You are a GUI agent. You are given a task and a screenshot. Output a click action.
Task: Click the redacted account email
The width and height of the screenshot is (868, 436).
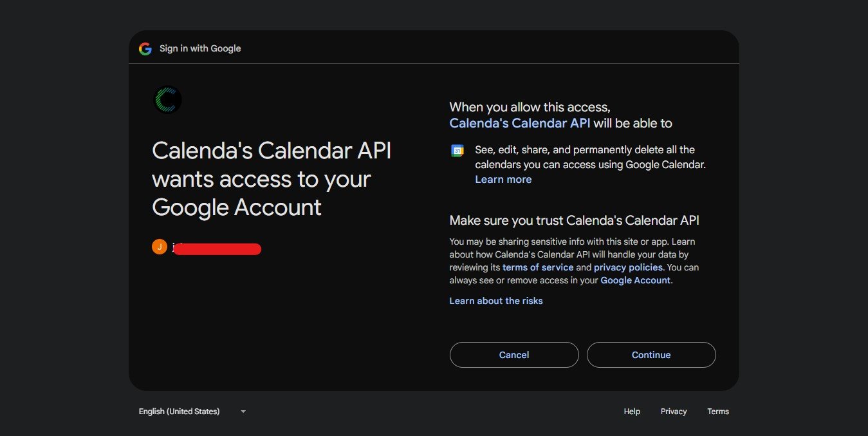point(217,249)
